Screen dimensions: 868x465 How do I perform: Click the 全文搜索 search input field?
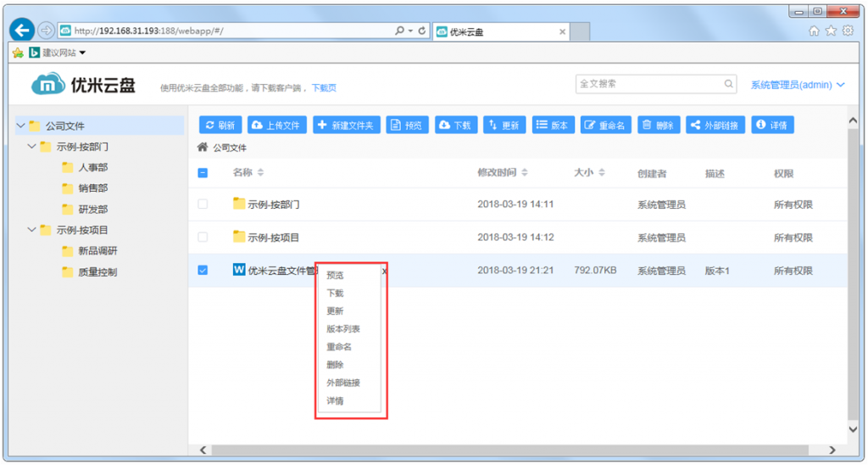tap(648, 84)
